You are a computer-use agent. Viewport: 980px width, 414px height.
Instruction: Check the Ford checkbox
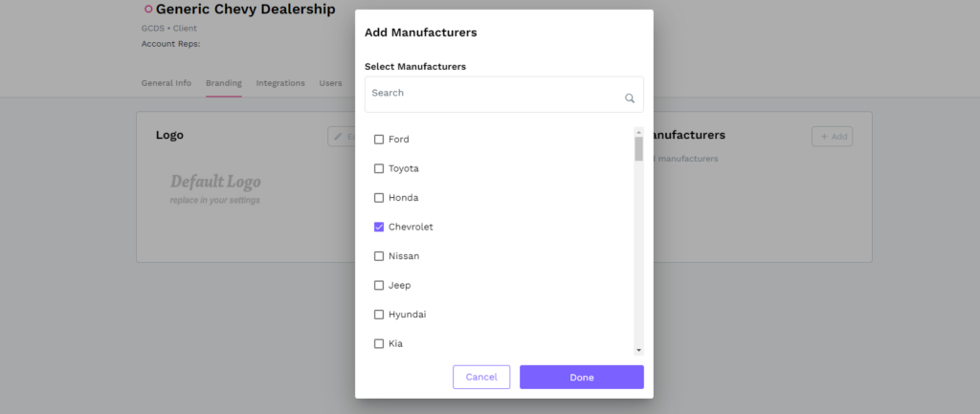[x=379, y=140]
